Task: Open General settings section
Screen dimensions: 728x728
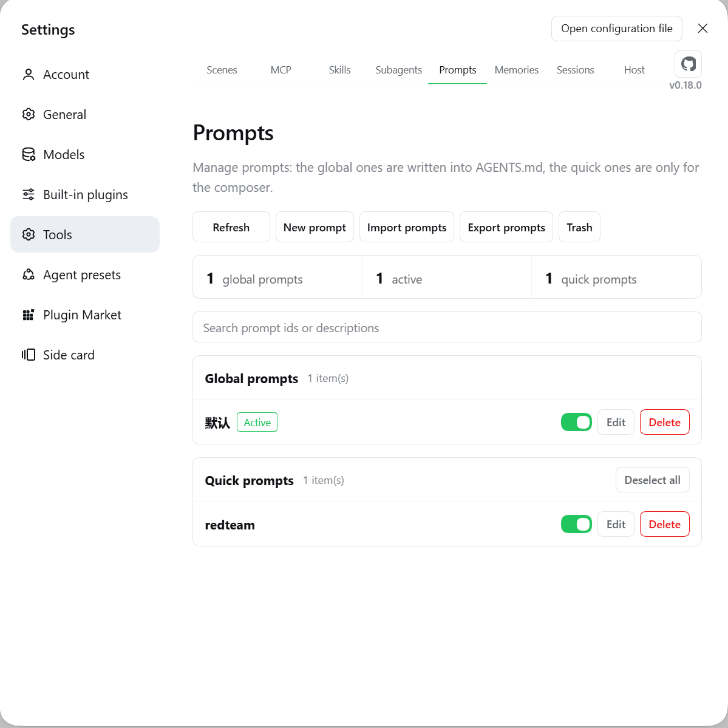Action: [x=85, y=114]
